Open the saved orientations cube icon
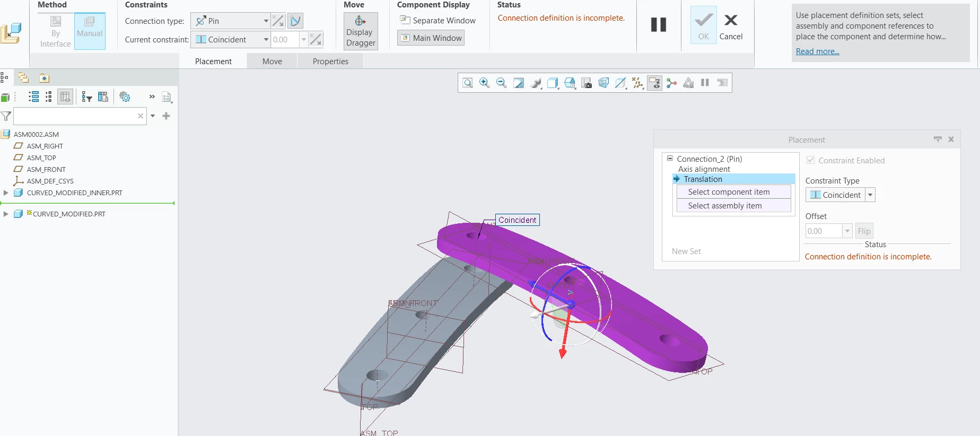 coord(553,83)
